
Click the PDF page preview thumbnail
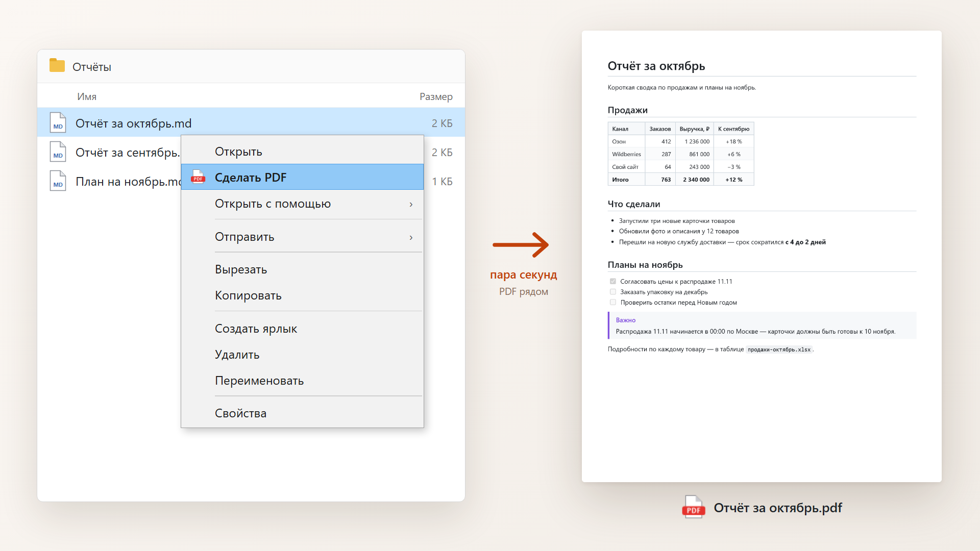[x=762, y=256]
